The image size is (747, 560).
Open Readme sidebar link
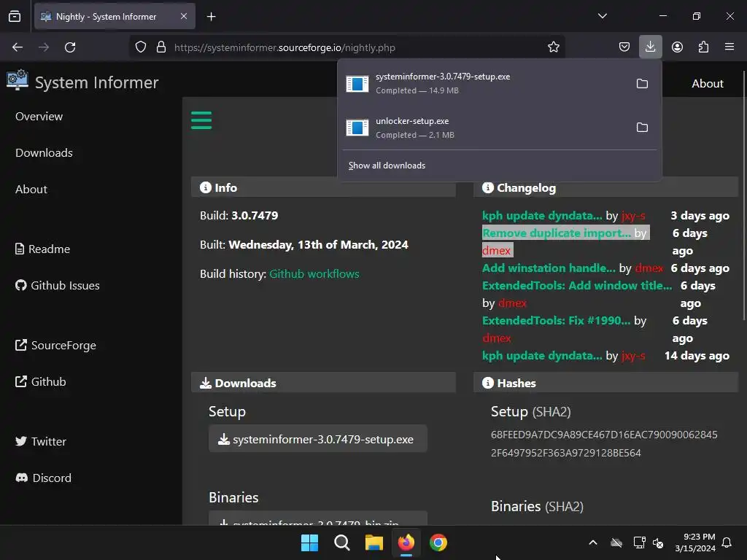(x=42, y=249)
